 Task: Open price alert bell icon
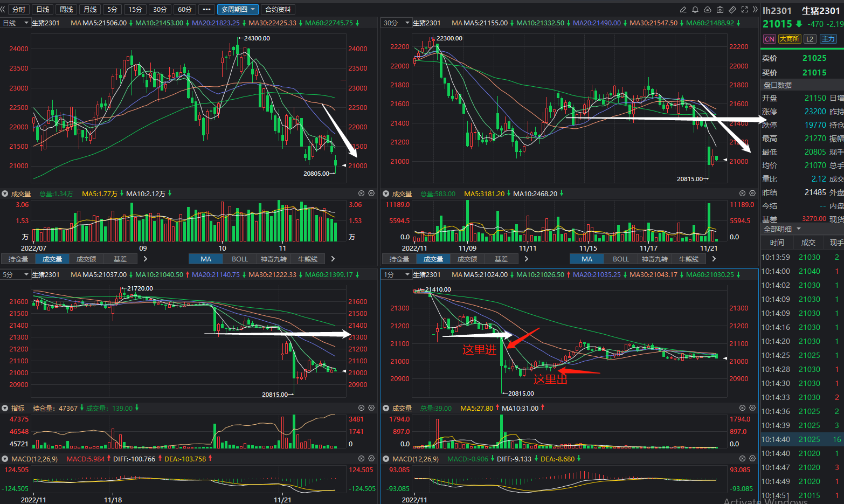point(695,10)
